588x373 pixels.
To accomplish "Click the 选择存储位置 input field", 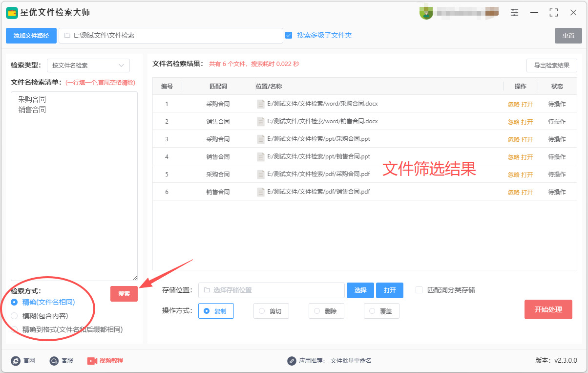I will [271, 290].
